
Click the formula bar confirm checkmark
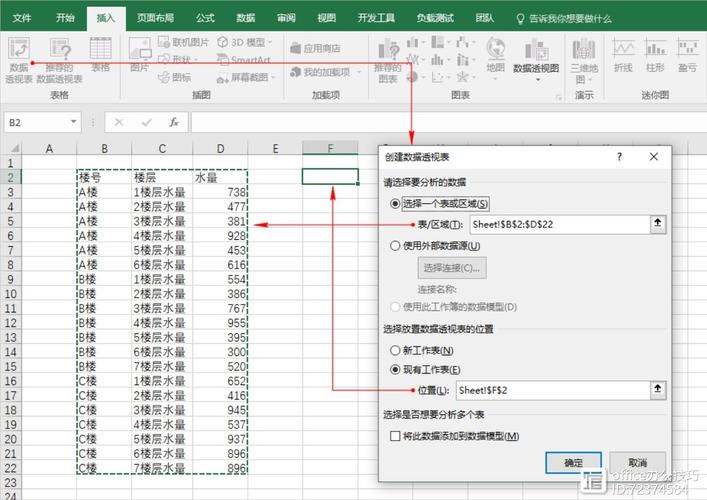(147, 122)
